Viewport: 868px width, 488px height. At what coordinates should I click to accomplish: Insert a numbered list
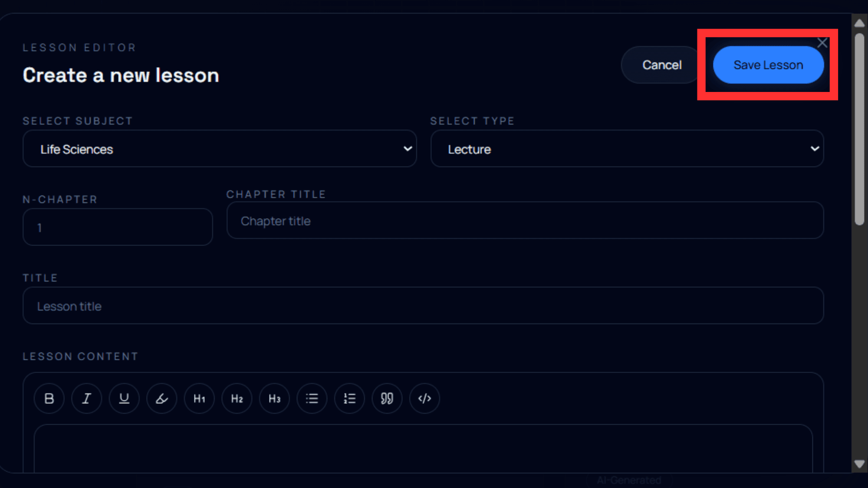pyautogui.click(x=349, y=398)
